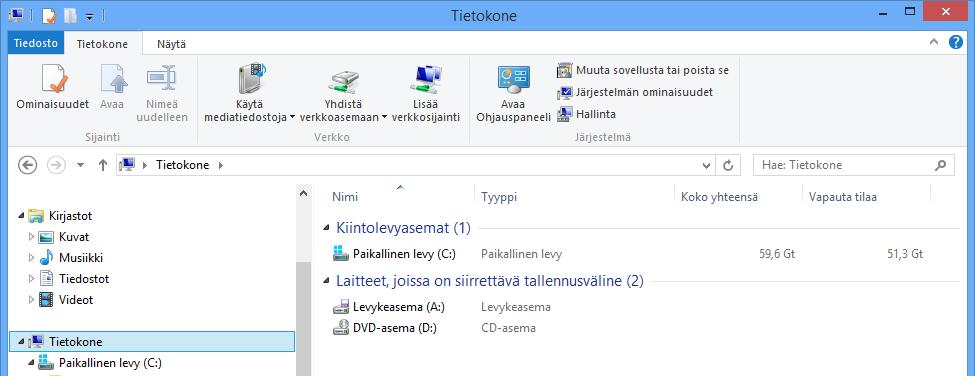Sort by the Vapauta tilaa column

(x=843, y=197)
